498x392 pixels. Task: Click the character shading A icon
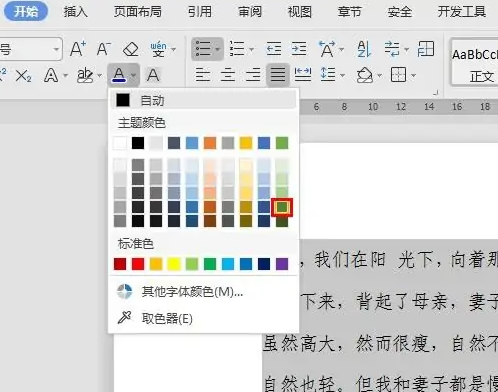pos(153,75)
